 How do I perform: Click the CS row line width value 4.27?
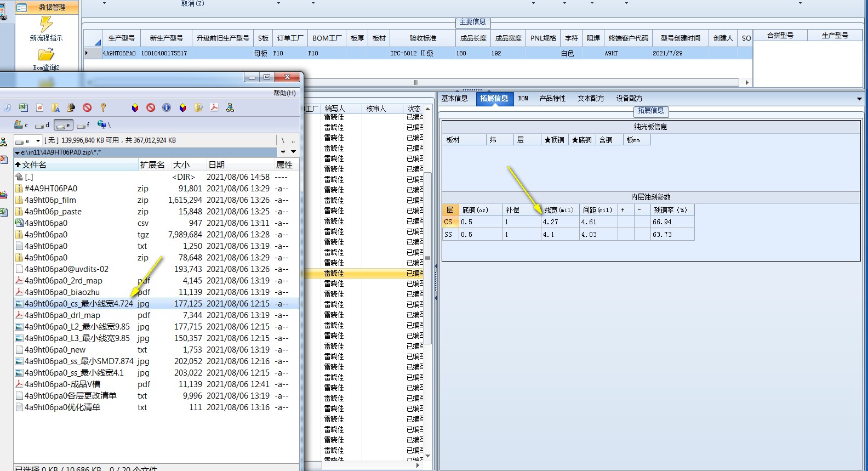(x=559, y=222)
